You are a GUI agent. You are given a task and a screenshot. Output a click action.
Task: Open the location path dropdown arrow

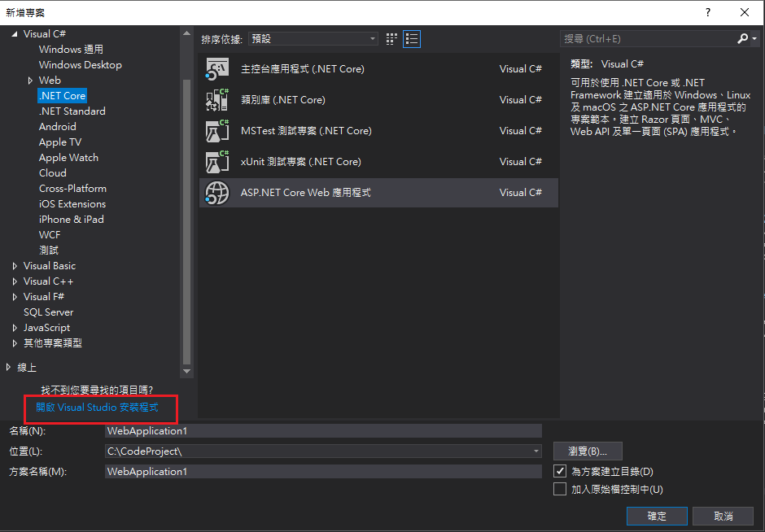tap(536, 451)
